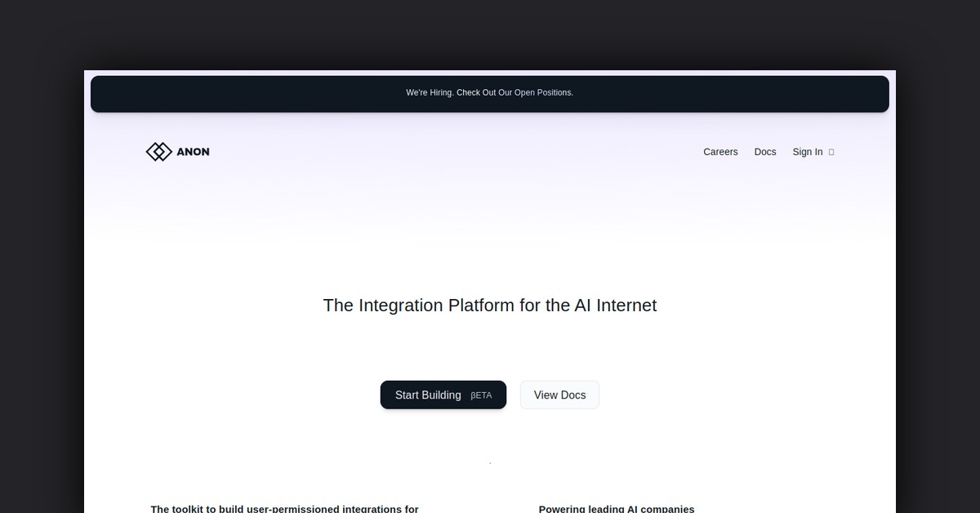Click the small icon beside Sign In
Viewport: 980px width, 513px height.
(x=831, y=152)
